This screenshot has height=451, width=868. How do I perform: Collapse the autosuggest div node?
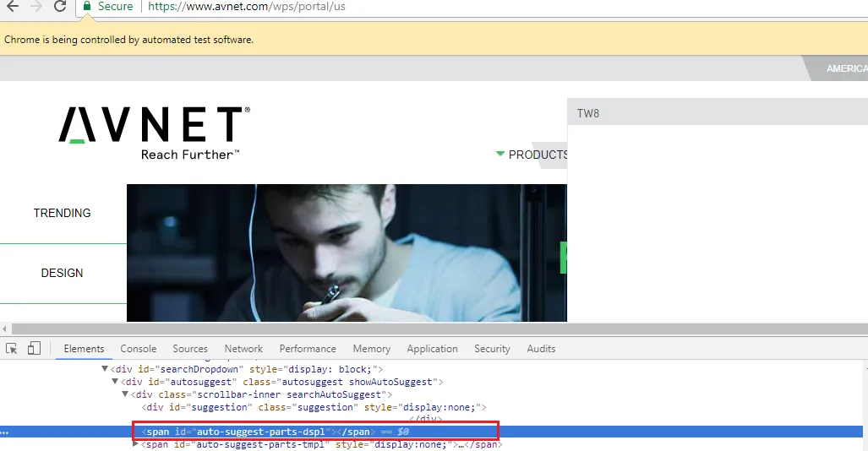pyautogui.click(x=115, y=381)
